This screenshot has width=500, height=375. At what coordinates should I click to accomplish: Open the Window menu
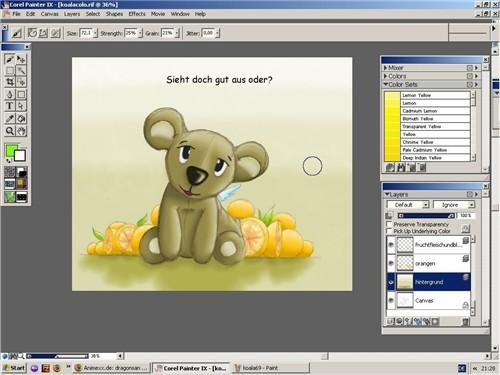point(180,14)
